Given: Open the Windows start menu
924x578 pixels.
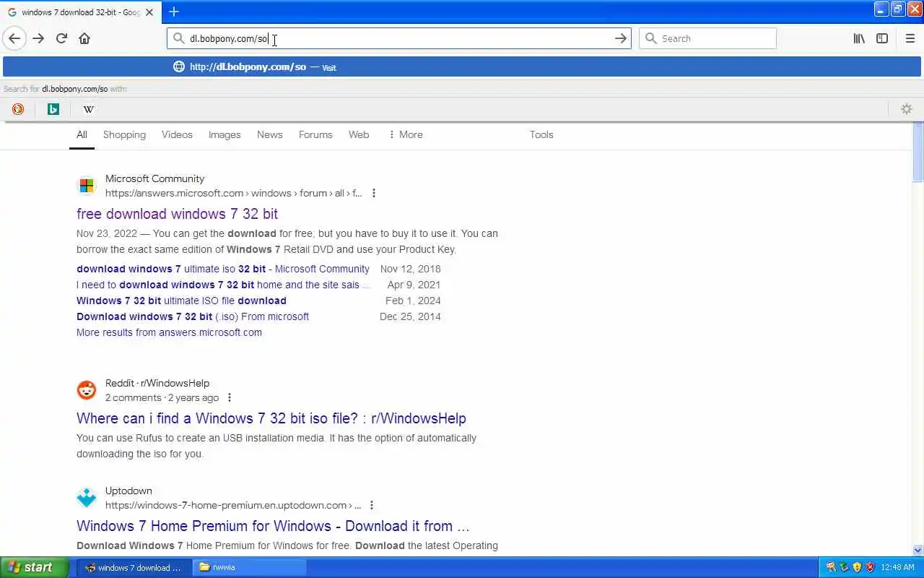Looking at the screenshot, I should click(35, 567).
